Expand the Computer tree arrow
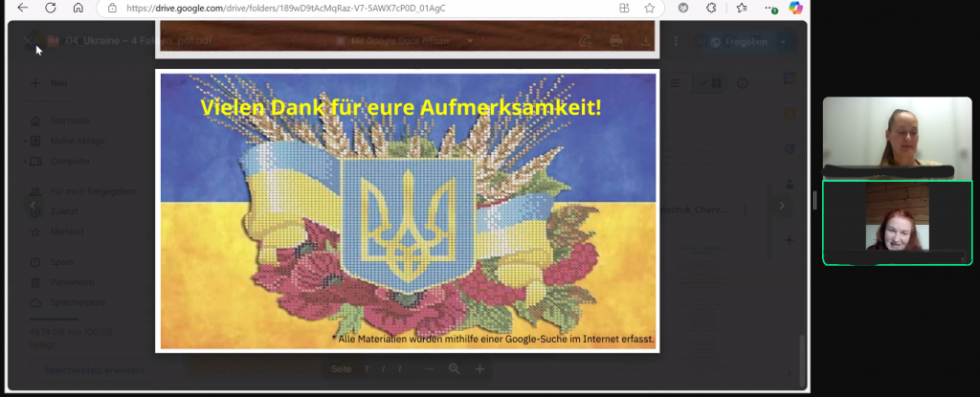This screenshot has width=980, height=397. click(x=26, y=162)
